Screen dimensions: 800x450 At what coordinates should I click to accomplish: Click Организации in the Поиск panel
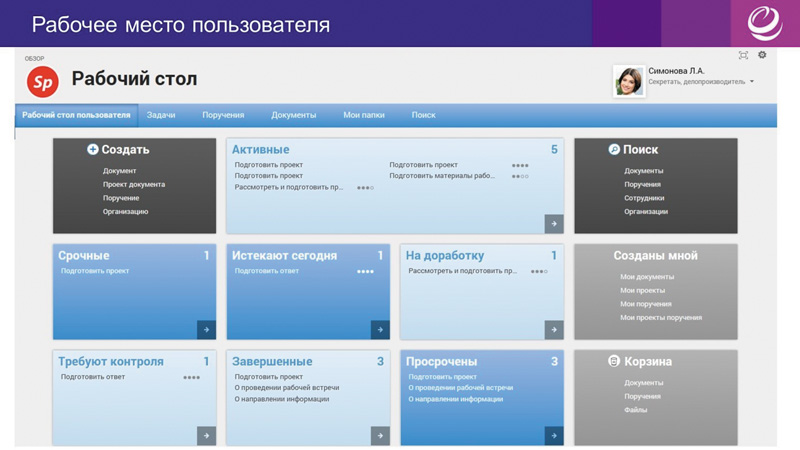coord(646,211)
